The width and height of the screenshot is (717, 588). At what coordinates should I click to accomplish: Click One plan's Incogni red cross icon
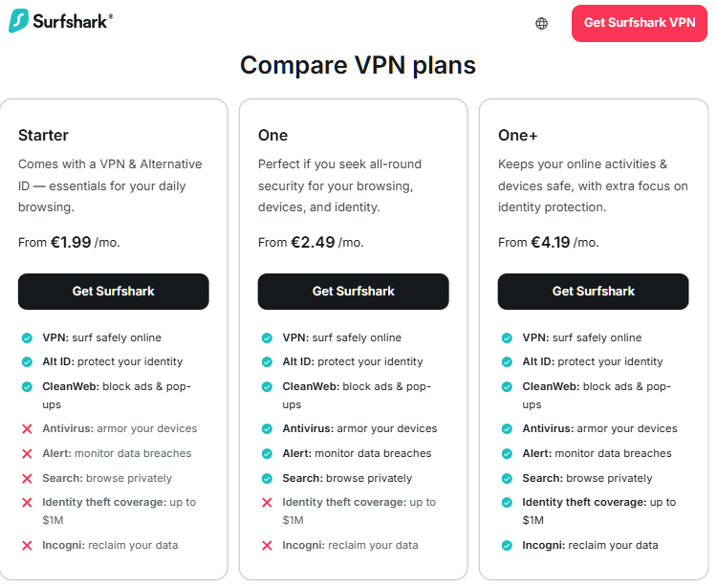pos(267,546)
